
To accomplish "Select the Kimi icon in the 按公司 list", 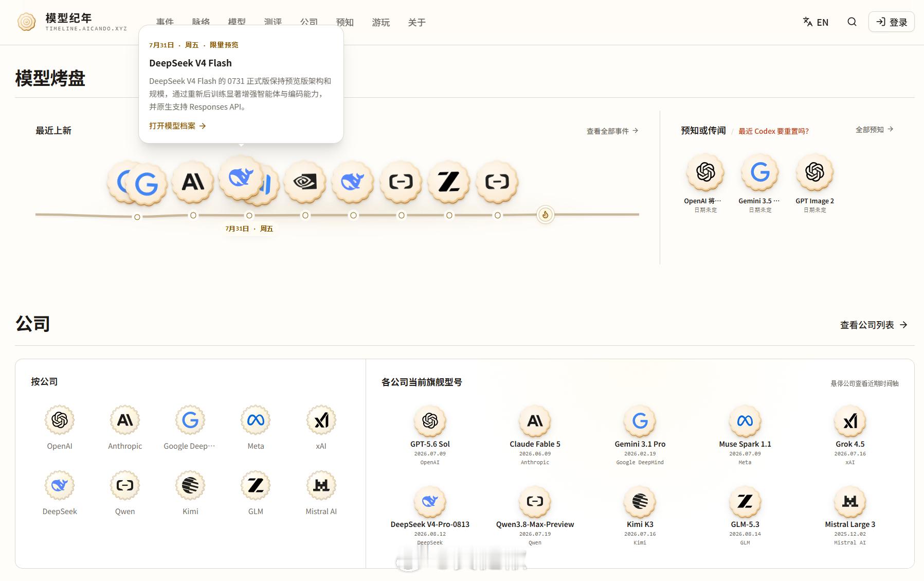I will pos(190,485).
